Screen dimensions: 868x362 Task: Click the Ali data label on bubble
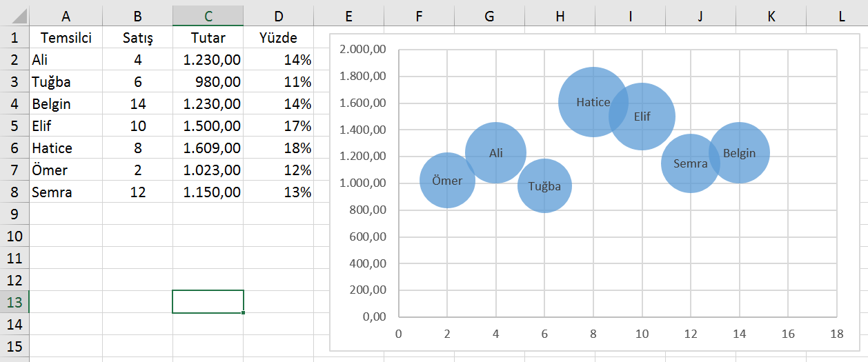coord(496,153)
